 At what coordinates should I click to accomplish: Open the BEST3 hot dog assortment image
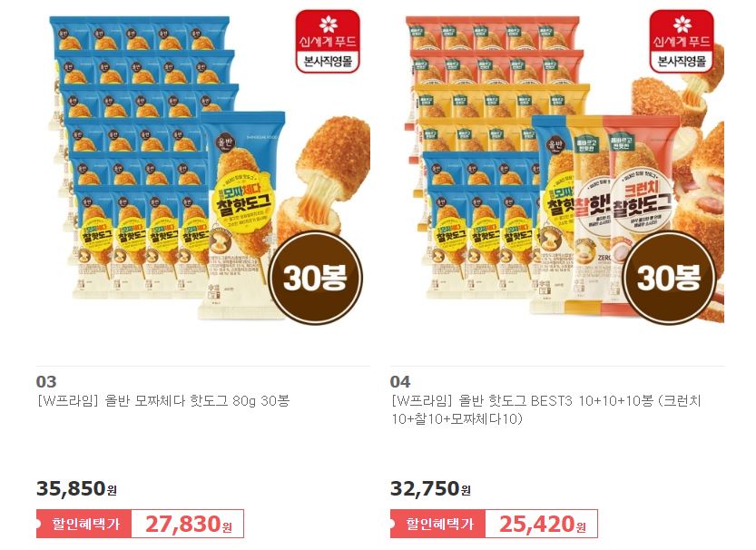[x=557, y=170]
